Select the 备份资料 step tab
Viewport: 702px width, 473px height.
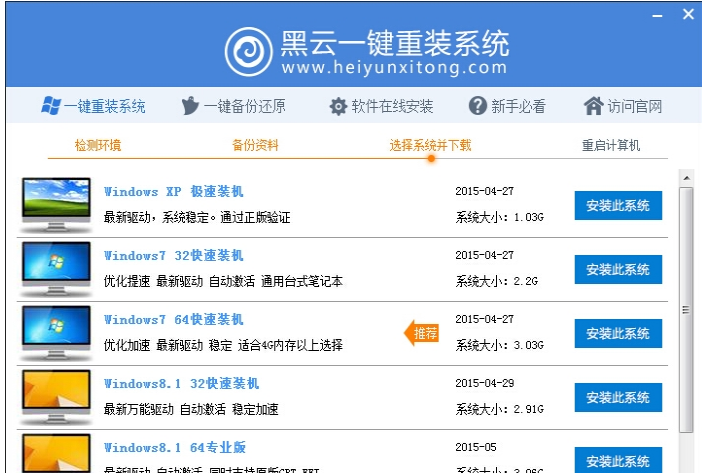[255, 145]
